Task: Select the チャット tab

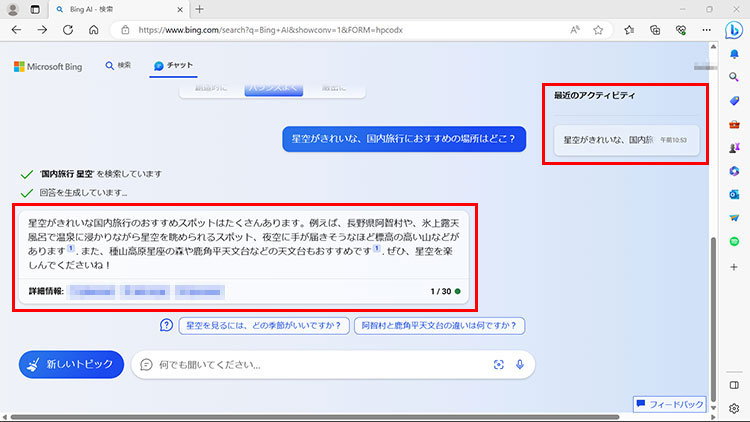Action: coord(174,66)
